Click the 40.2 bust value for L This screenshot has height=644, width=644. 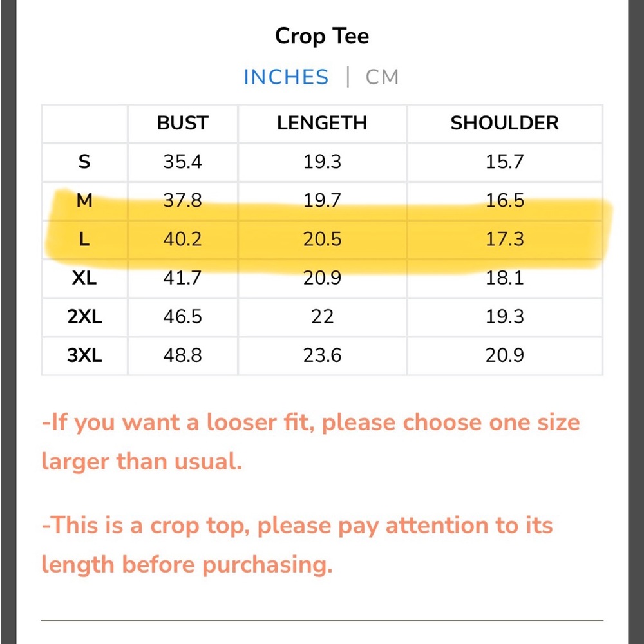click(x=182, y=239)
